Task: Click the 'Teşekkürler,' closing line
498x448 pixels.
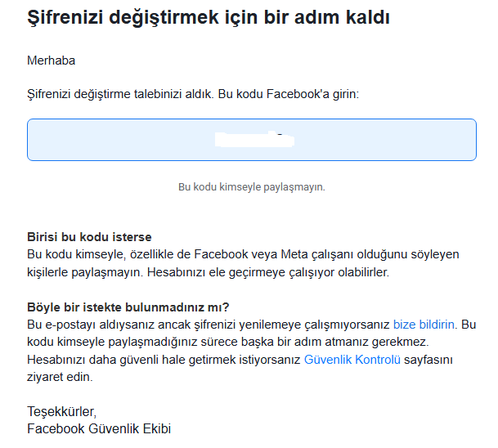Action: (61, 411)
